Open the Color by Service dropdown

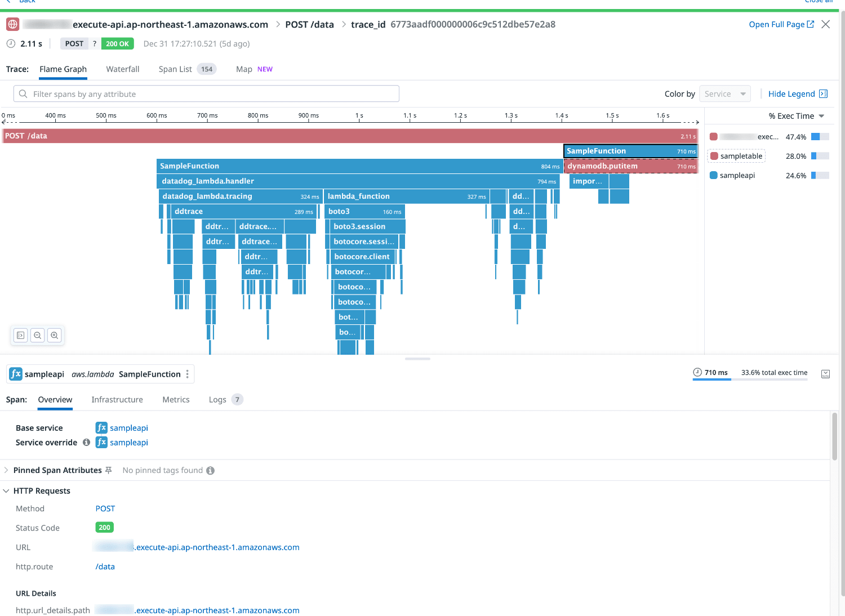[725, 94]
